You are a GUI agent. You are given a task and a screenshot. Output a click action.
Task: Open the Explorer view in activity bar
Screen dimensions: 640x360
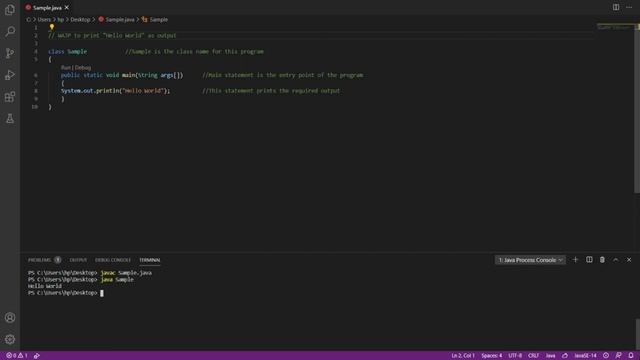pos(10,10)
